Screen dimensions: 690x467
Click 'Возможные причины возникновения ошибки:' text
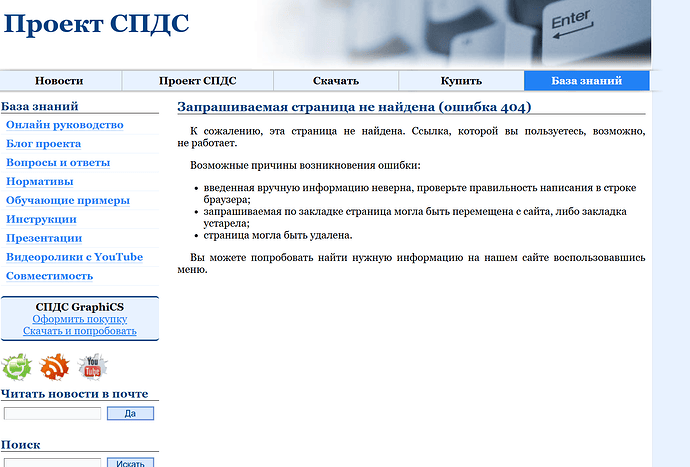(305, 165)
